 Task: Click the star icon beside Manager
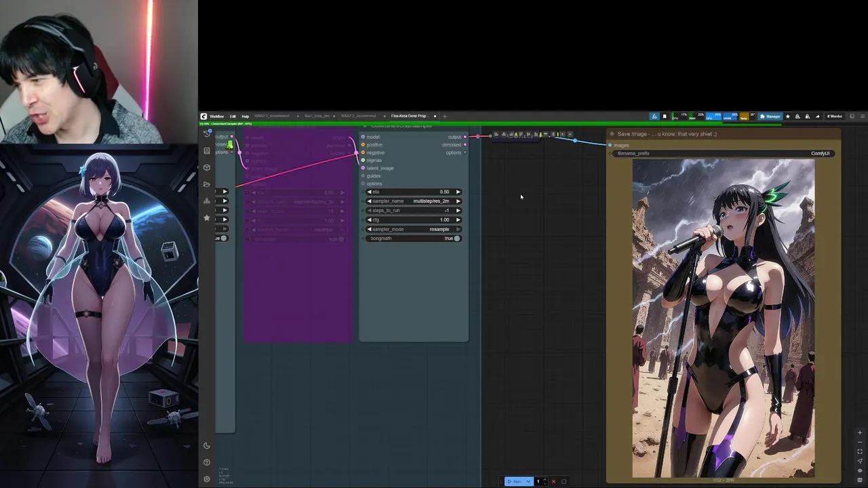point(788,116)
